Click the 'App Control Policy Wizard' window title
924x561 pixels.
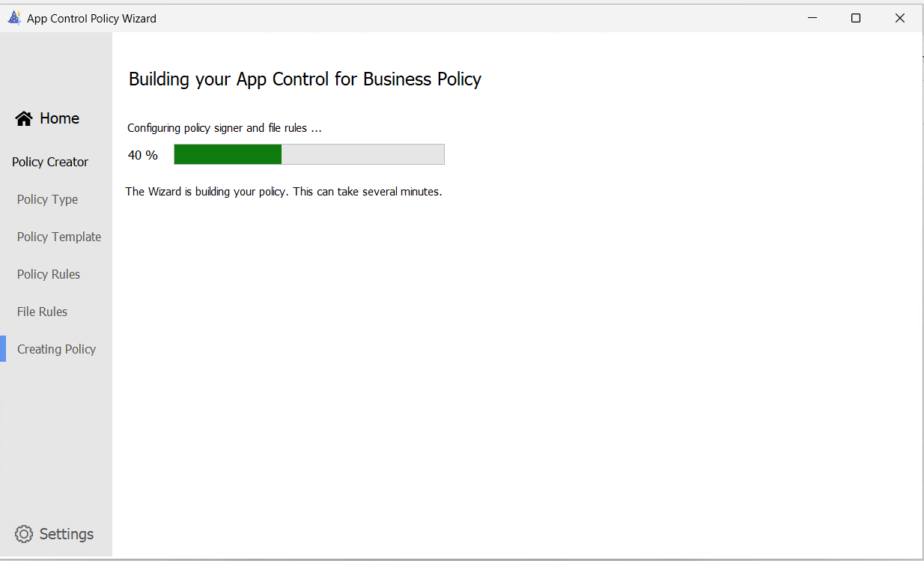point(91,19)
